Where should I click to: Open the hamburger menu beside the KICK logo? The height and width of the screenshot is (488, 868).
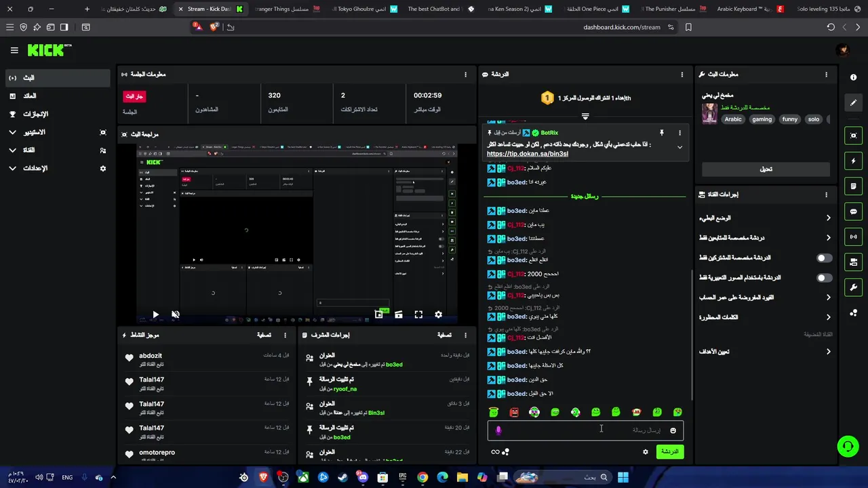coord(14,50)
